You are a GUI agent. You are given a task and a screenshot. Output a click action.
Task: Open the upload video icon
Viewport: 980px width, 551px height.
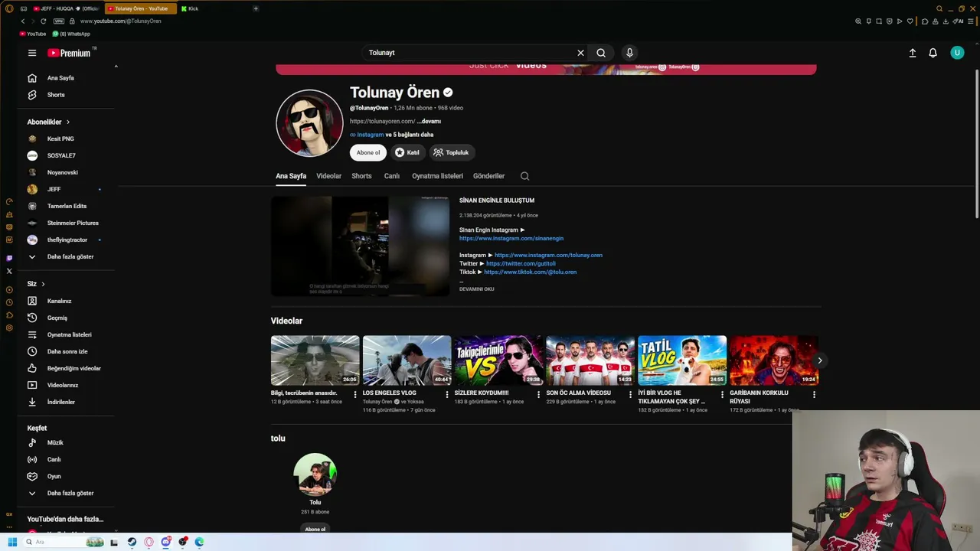[x=913, y=53]
